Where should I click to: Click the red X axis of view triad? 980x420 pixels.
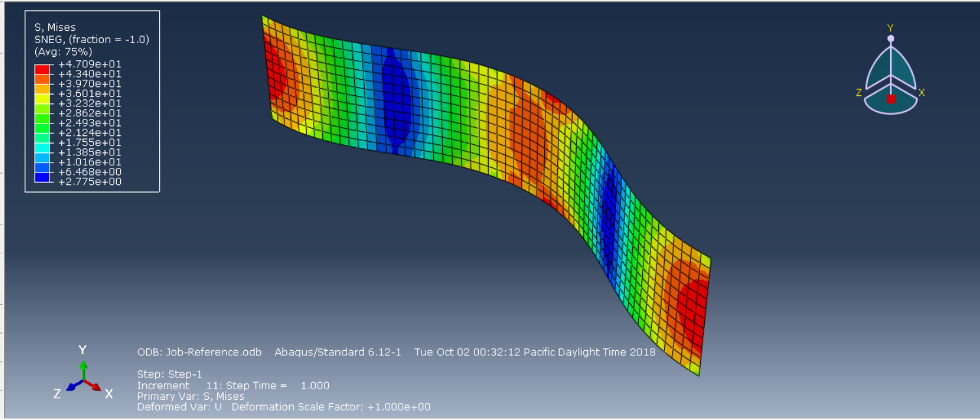[94, 386]
